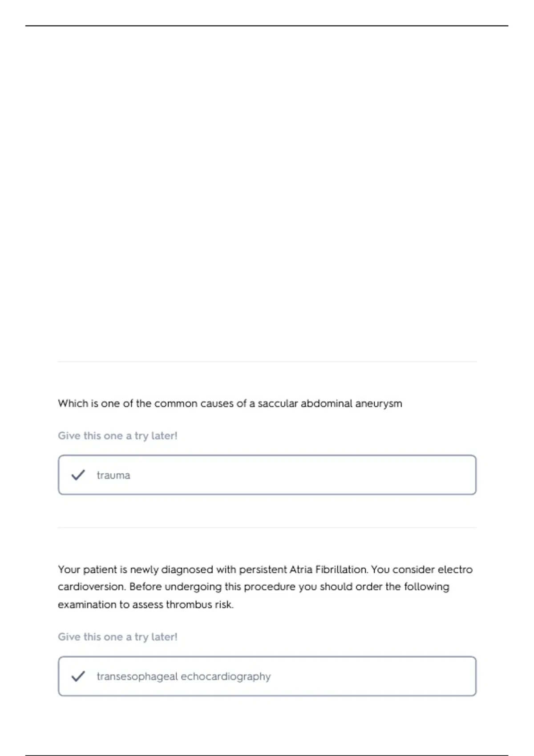Click the divider line above the aneurysm question
This screenshot has height=756, width=534.
[x=267, y=362]
